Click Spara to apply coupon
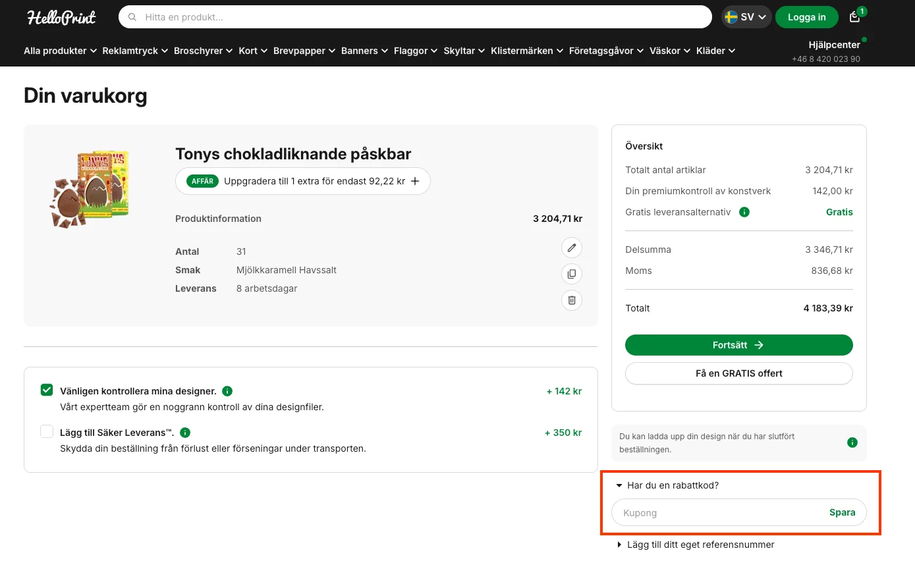 [x=843, y=512]
